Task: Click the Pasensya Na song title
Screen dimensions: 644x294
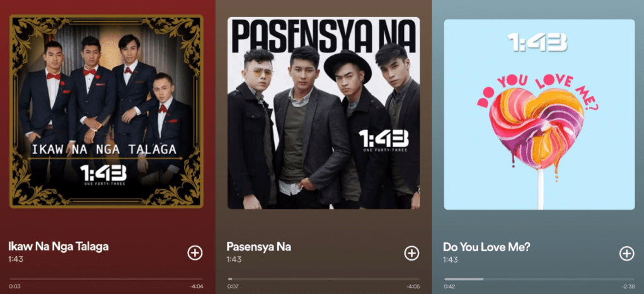Action: coord(259,247)
